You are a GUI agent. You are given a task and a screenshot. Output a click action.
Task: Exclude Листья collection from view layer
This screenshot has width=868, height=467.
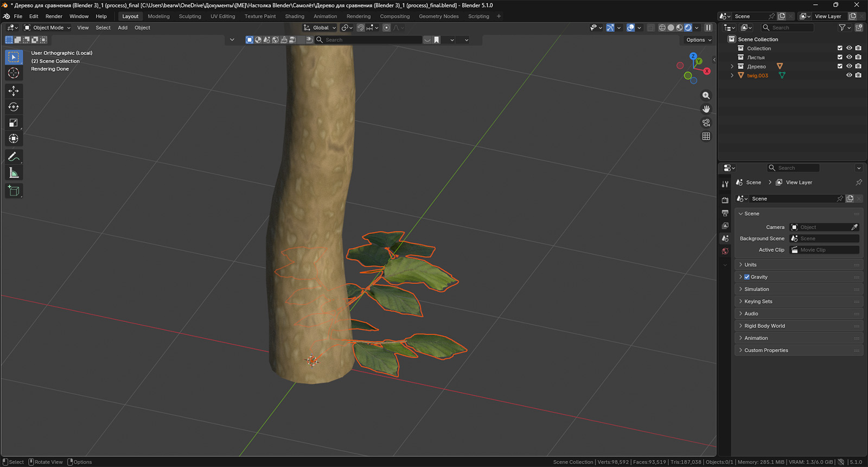click(840, 57)
